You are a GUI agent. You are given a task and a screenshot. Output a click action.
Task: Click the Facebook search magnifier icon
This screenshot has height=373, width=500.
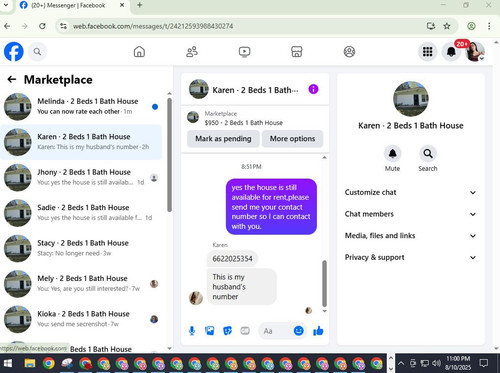37,52
